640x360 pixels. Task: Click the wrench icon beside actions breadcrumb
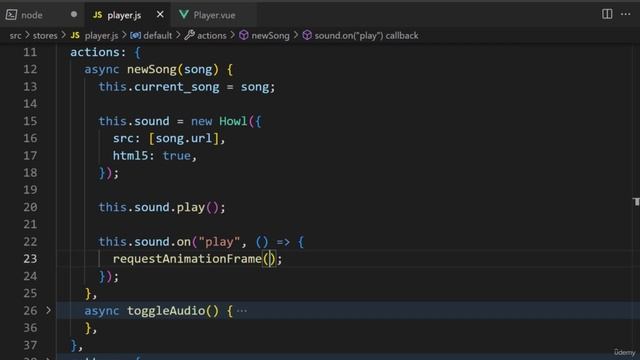[x=189, y=35]
